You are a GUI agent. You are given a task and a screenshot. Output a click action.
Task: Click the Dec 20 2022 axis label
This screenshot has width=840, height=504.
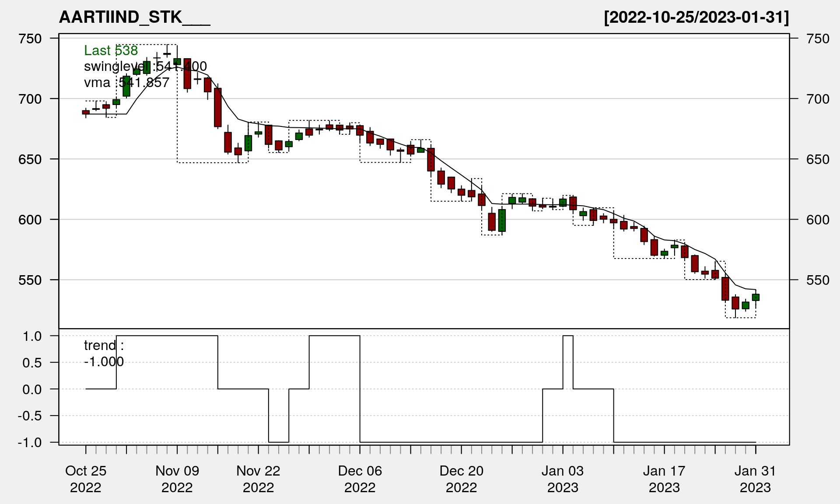click(x=461, y=479)
